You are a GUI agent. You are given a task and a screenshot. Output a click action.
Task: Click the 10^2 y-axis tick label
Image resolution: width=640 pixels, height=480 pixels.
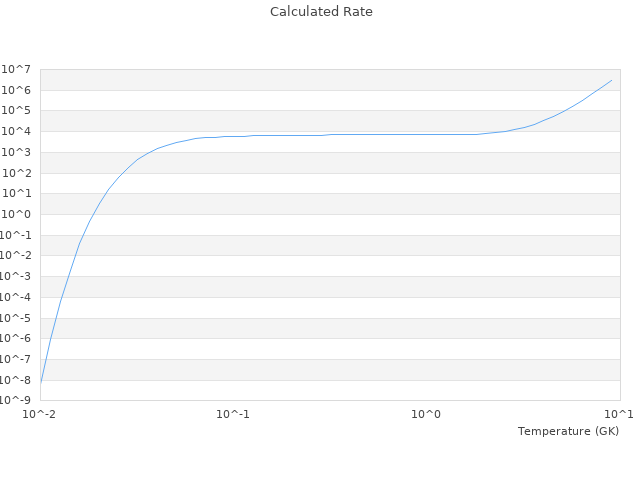[16, 173]
